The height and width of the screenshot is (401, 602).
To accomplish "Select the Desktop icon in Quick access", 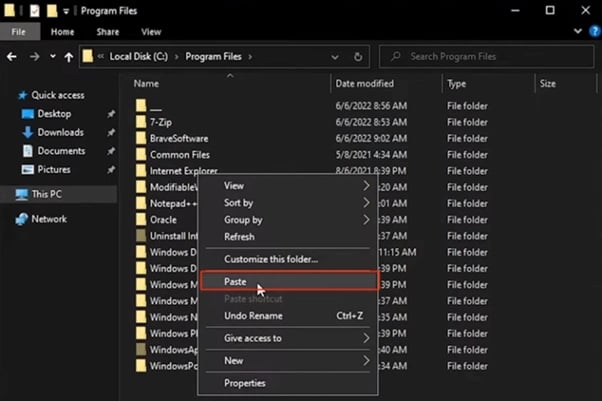I will 27,115.
